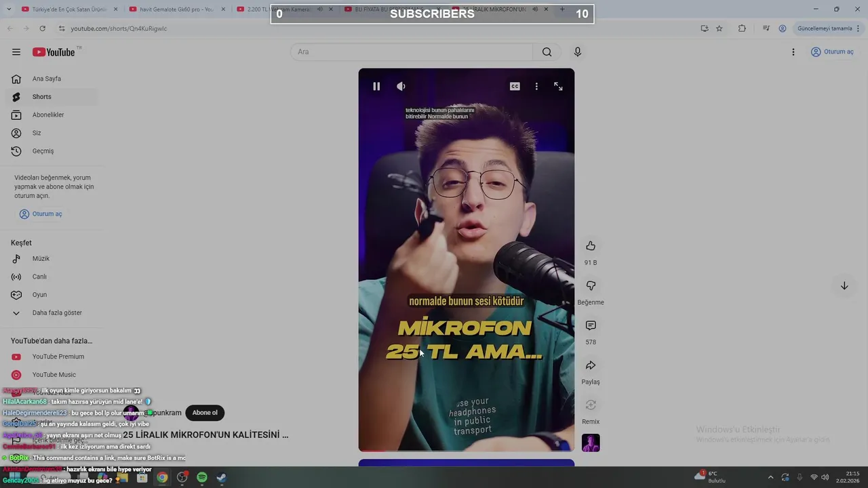Click the address bar URL youtube.com/shorts
868x488 pixels.
[119, 28]
